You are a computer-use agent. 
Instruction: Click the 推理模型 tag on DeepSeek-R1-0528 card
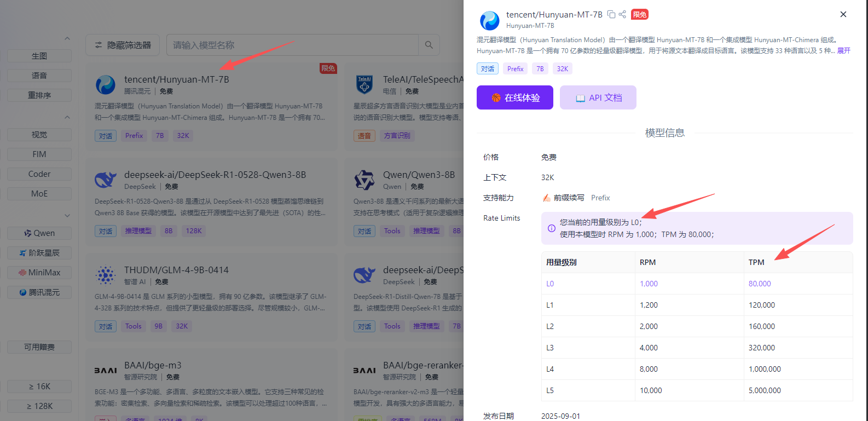138,231
